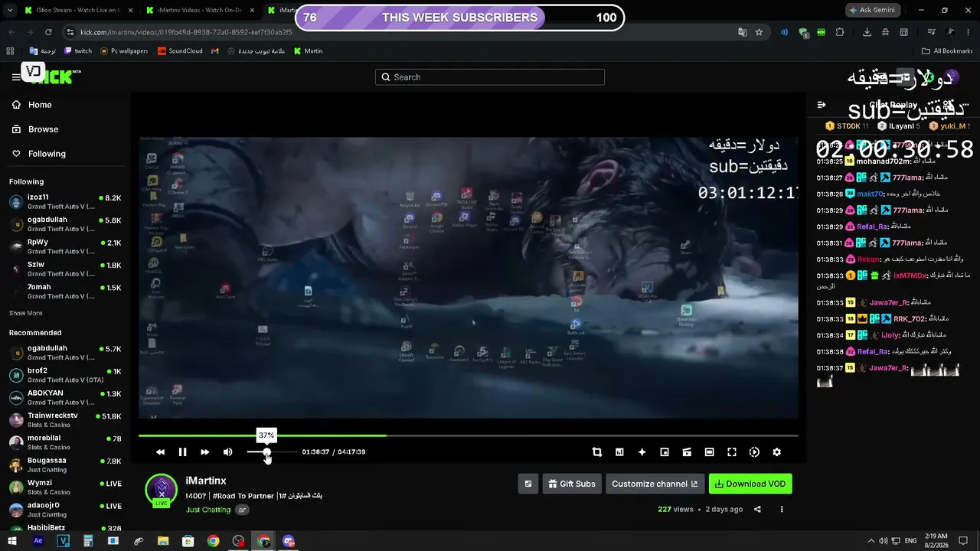Click the Kick search field

pyautogui.click(x=490, y=77)
